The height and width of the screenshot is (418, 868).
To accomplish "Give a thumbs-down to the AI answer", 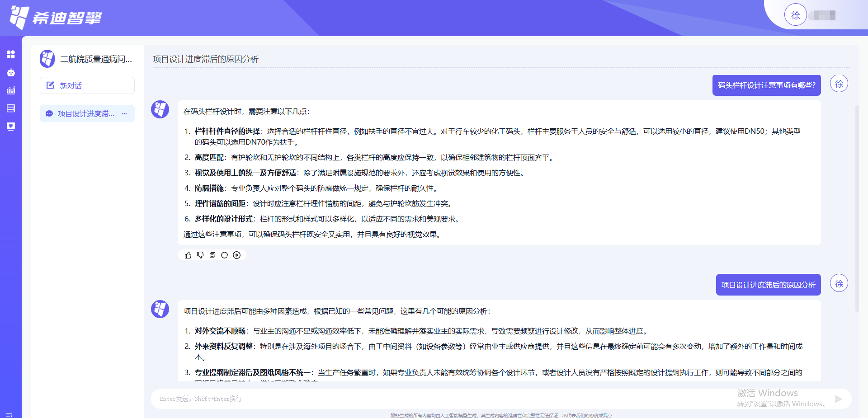I will coord(200,255).
